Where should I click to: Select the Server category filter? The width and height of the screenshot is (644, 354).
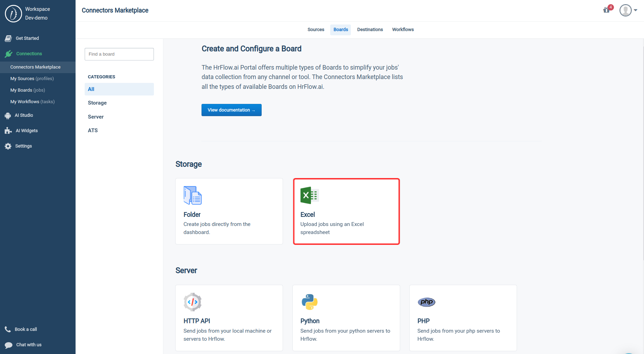point(95,116)
